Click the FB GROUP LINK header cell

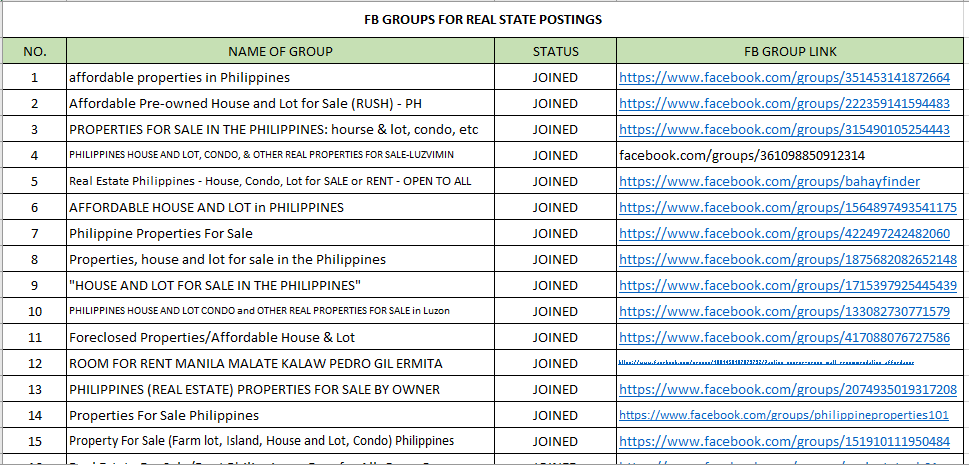coord(790,51)
